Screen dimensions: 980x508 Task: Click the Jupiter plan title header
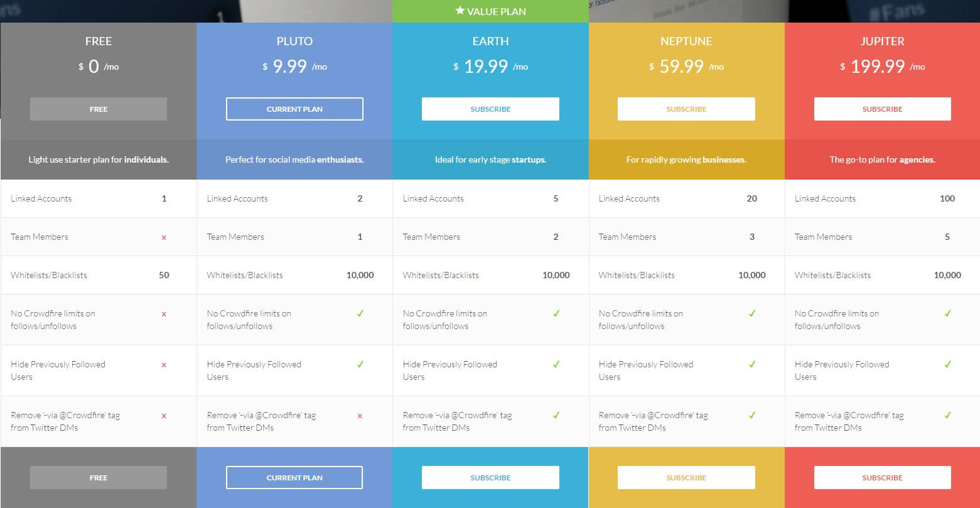coord(882,41)
